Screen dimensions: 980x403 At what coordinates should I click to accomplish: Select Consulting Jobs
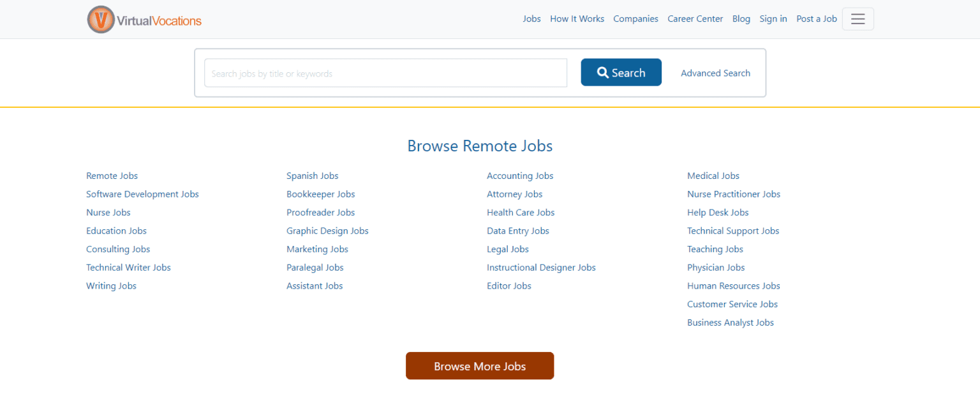(118, 249)
